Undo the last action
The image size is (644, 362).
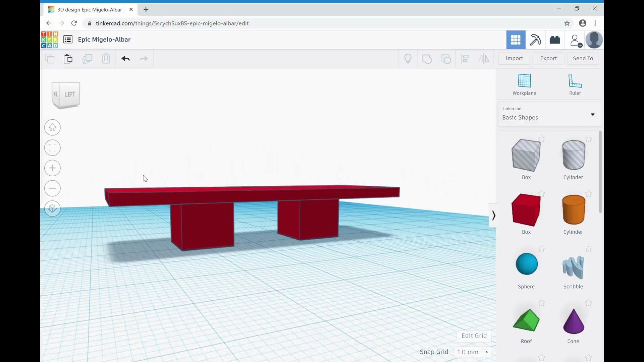[x=125, y=59]
